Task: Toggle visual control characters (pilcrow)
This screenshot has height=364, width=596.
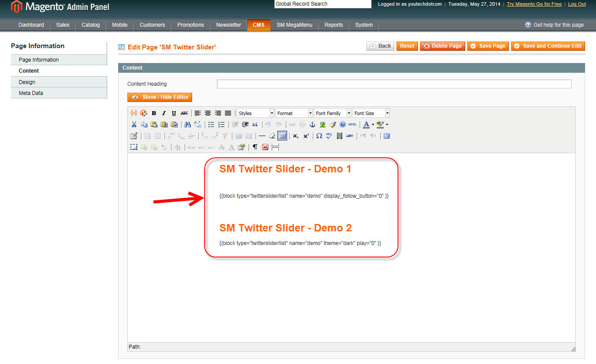Action: click(x=255, y=147)
